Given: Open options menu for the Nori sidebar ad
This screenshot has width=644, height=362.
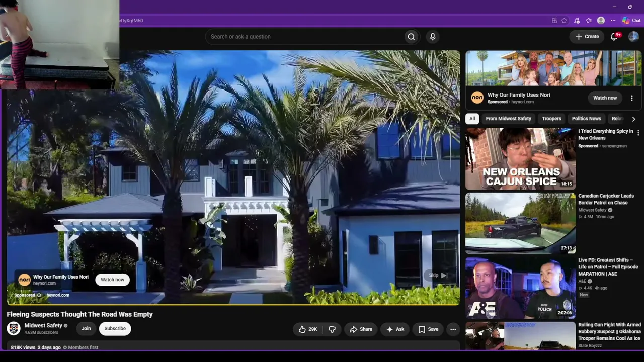Looking at the screenshot, I should (632, 98).
